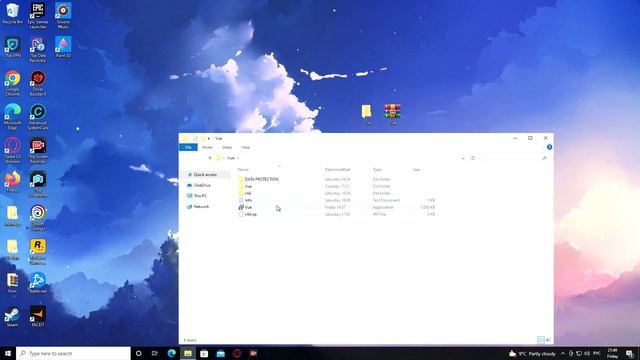The image size is (640, 360).
Task: Open the Opera GX Browser shortcut
Action: [x=12, y=150]
